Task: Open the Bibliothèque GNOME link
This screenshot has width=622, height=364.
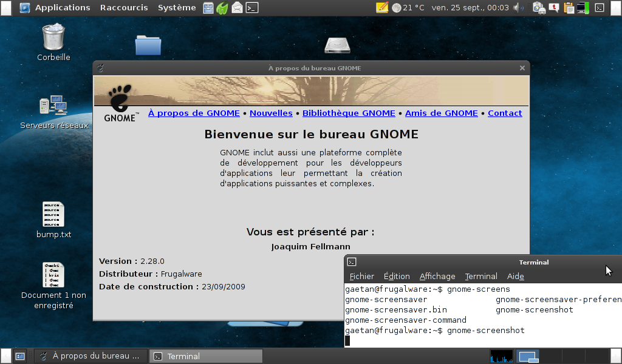Action: click(349, 113)
